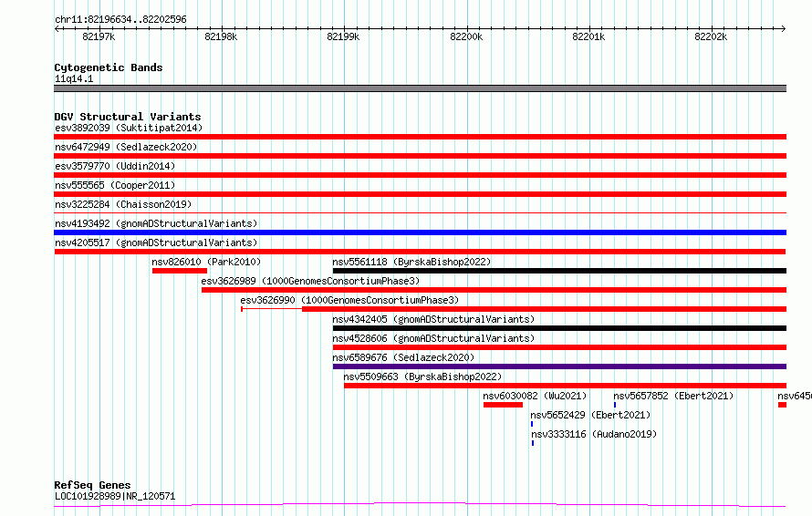Screen dimensions: 812x516
Task: Select nsv4528606 gnomAD label
Action: coord(433,338)
